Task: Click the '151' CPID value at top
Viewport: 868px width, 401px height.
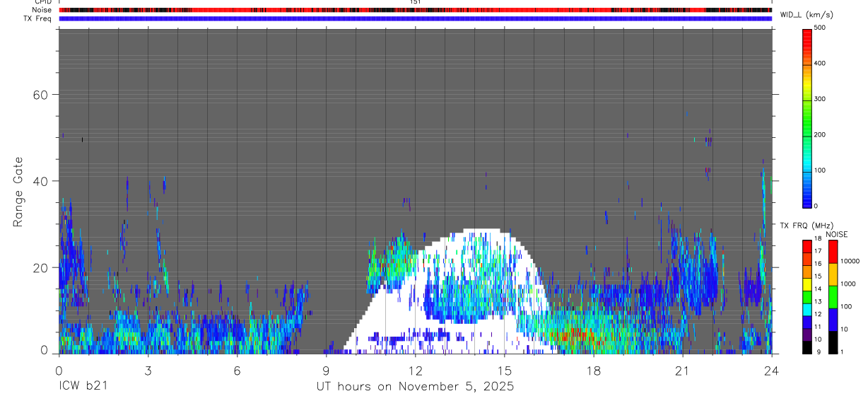Action: point(415,2)
